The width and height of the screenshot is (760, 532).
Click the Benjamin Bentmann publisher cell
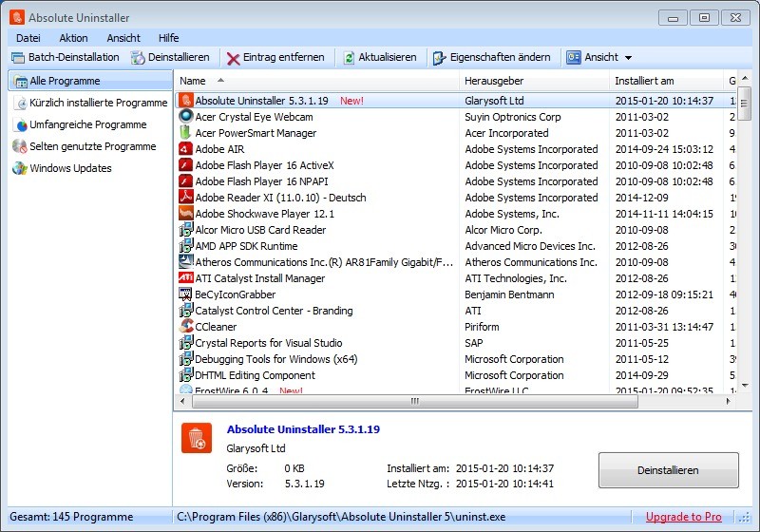[509, 294]
